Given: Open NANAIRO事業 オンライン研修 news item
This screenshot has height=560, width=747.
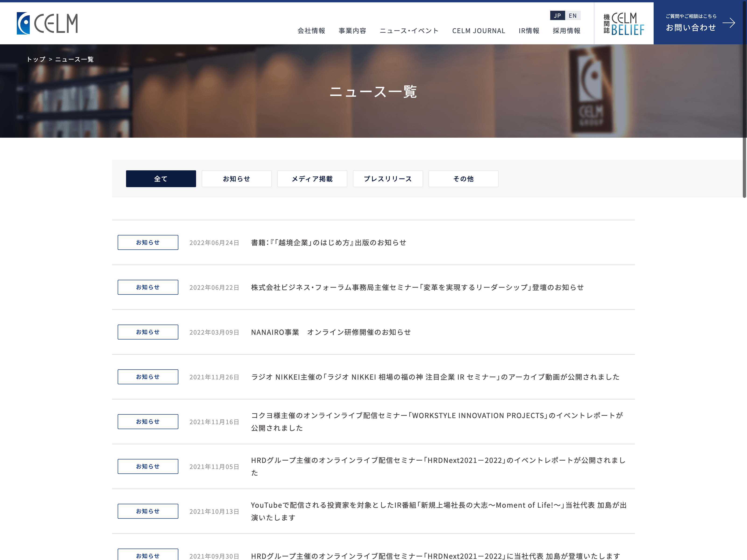Looking at the screenshot, I should 331,332.
